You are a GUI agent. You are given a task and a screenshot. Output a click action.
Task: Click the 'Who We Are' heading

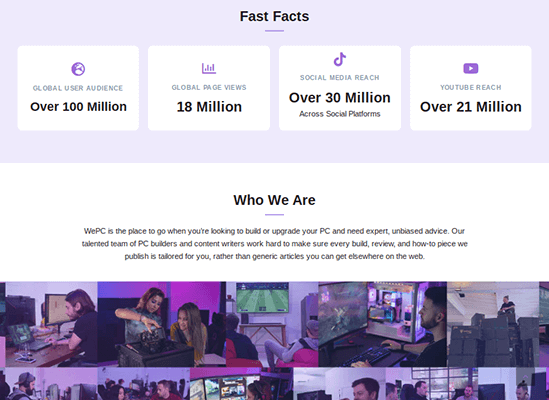coord(274,200)
